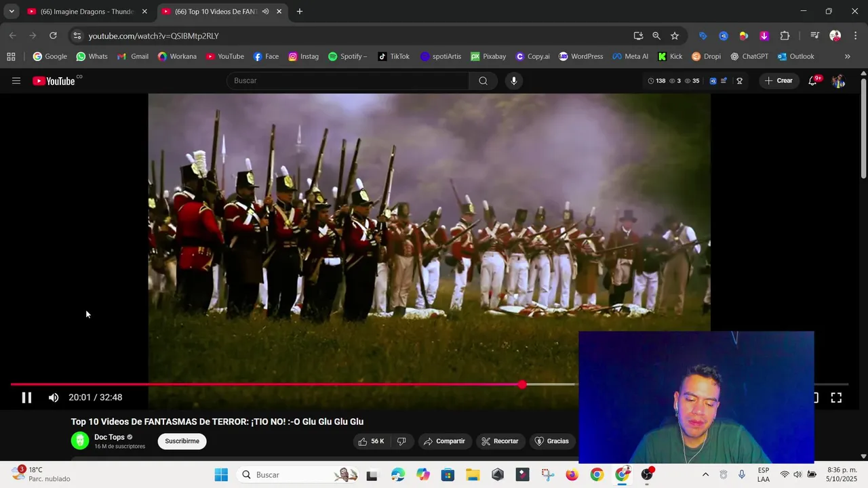This screenshot has width=868, height=488.
Task: Open the zoom magnifier in address bar
Action: 656,36
